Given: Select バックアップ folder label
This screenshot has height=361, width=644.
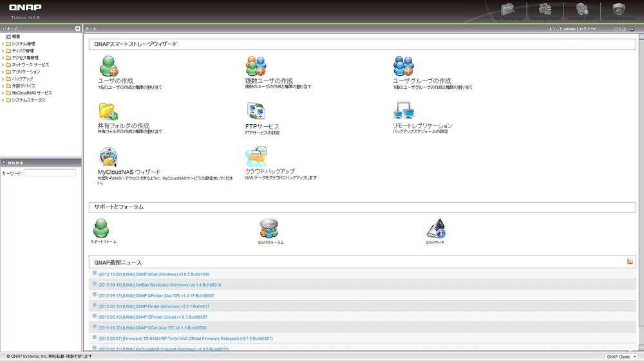Looking at the screenshot, I should 22,79.
